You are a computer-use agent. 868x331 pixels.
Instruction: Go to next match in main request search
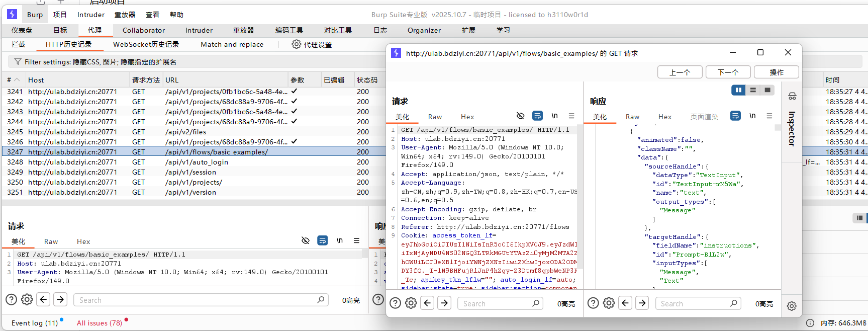tap(60, 300)
